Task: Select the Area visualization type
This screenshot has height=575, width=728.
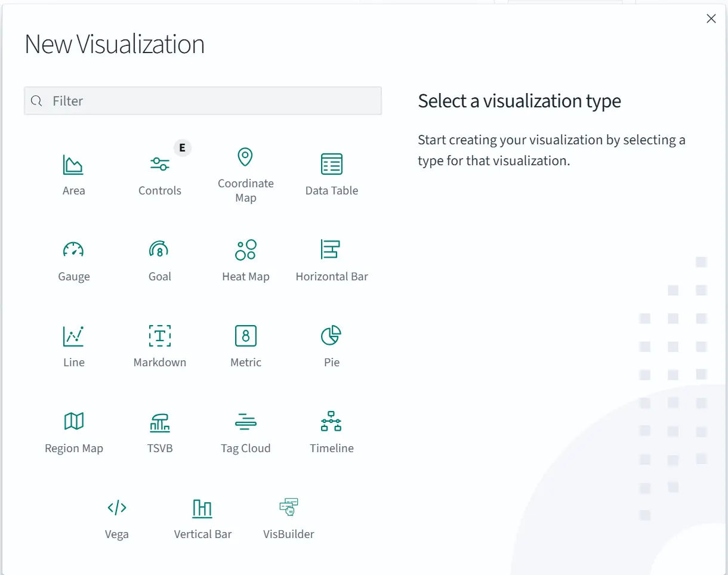Action: click(x=73, y=173)
